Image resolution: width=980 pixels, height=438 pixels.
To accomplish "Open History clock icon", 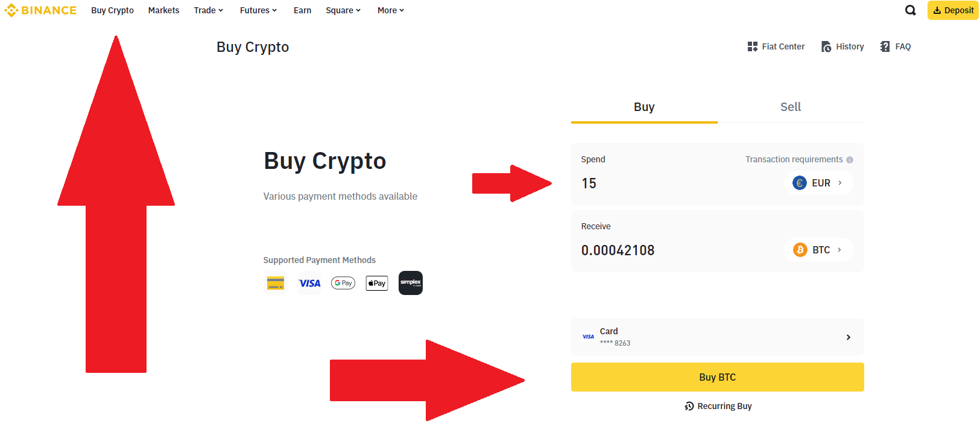I will 826,46.
